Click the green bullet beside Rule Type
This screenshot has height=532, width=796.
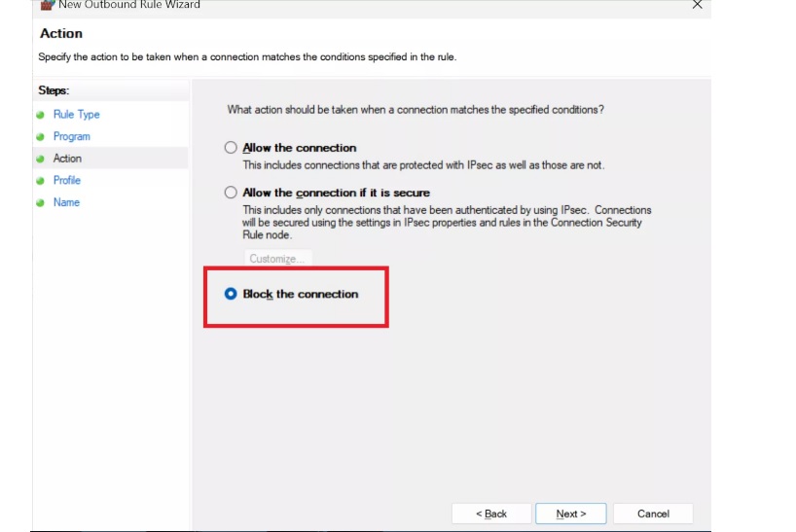[41, 115]
